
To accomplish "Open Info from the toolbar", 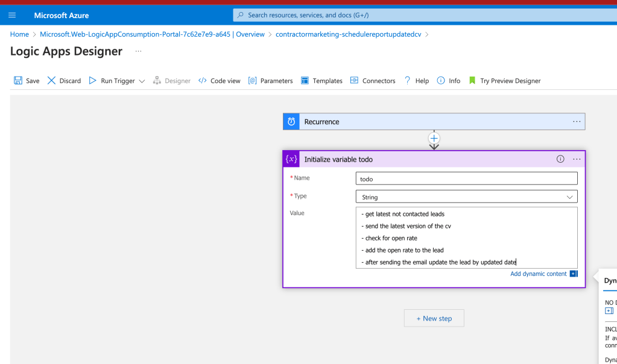I will click(455, 81).
